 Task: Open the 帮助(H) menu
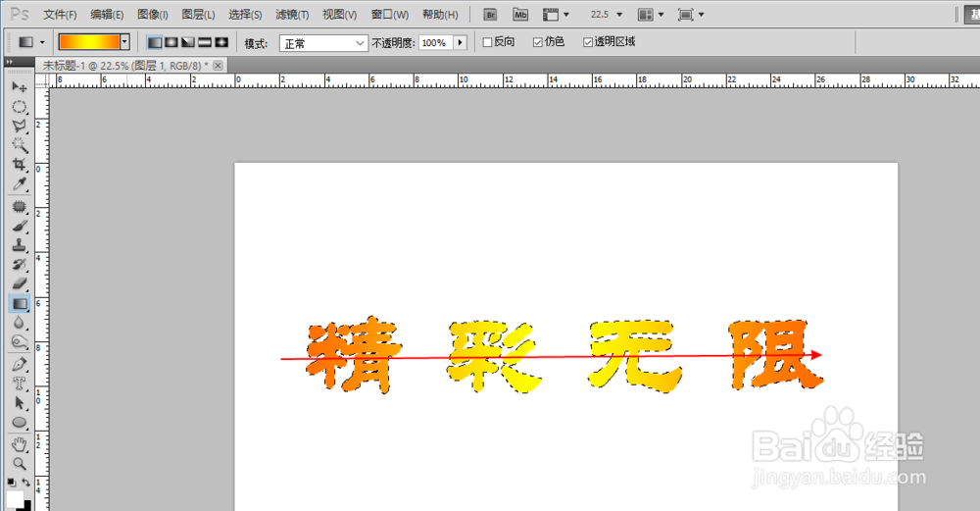pyautogui.click(x=440, y=15)
